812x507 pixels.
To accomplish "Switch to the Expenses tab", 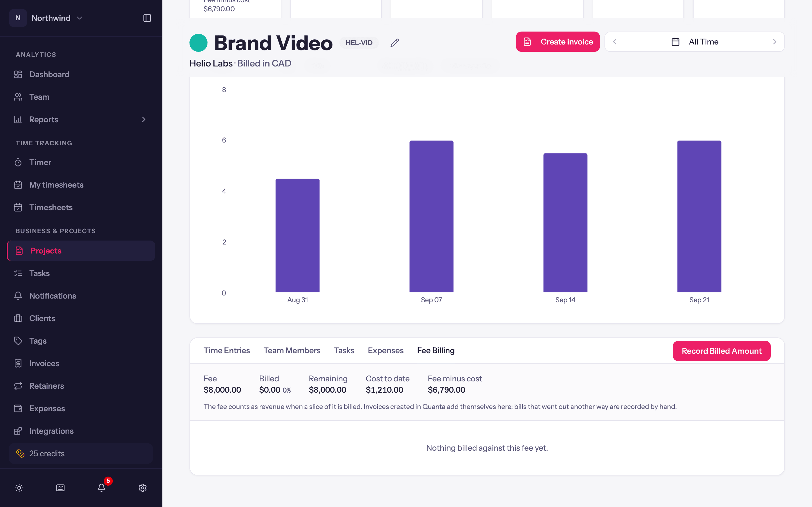I will pos(385,350).
